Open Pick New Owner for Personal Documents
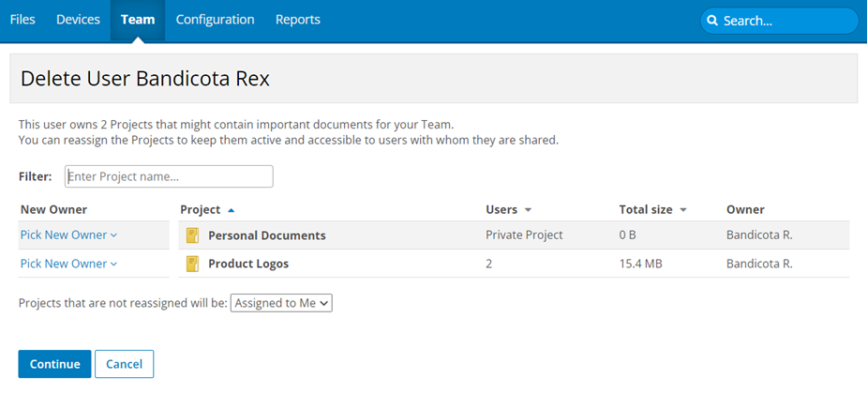The height and width of the screenshot is (409, 868). pos(68,235)
